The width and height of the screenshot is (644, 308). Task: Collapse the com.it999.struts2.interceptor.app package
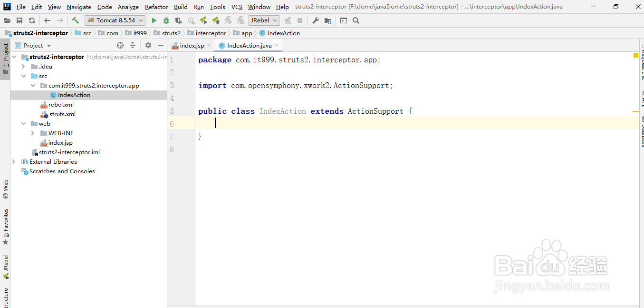(33, 86)
